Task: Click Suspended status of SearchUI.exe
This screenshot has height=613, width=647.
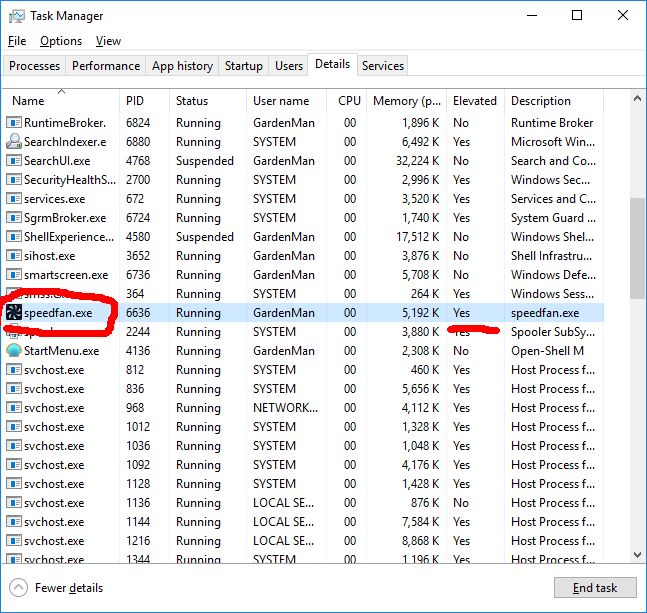Action: [205, 161]
